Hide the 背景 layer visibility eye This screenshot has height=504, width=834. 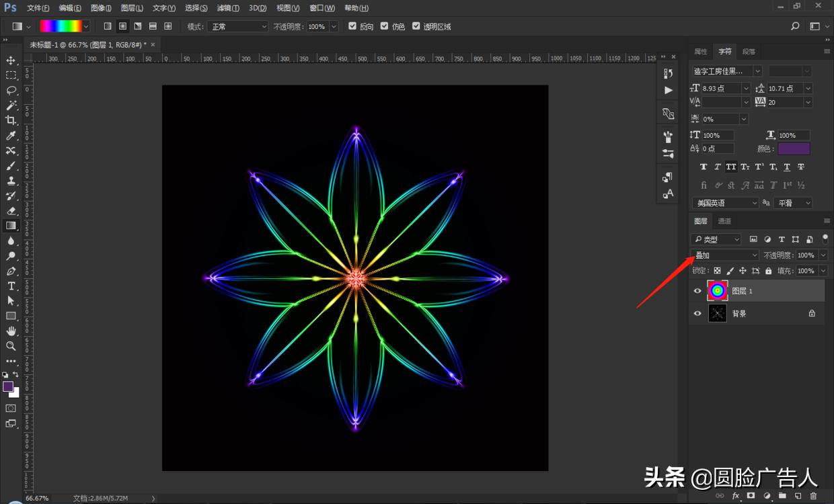click(697, 313)
